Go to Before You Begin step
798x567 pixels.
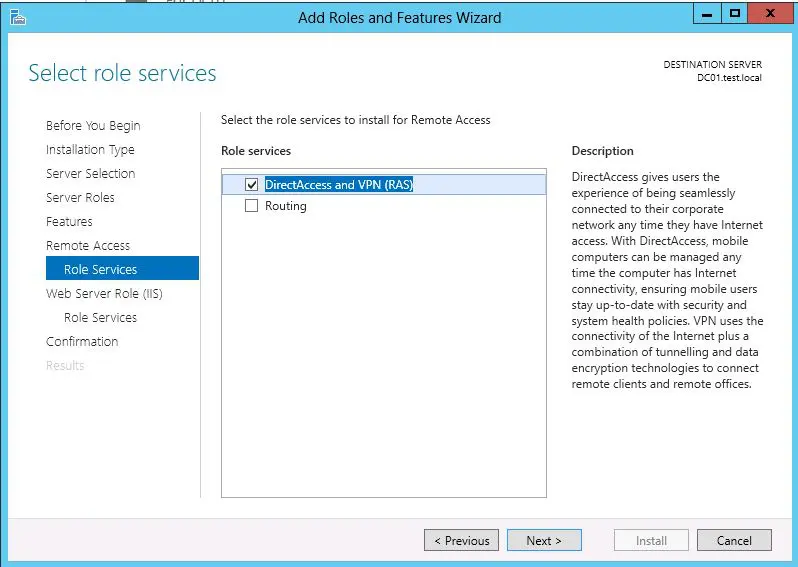[93, 125]
